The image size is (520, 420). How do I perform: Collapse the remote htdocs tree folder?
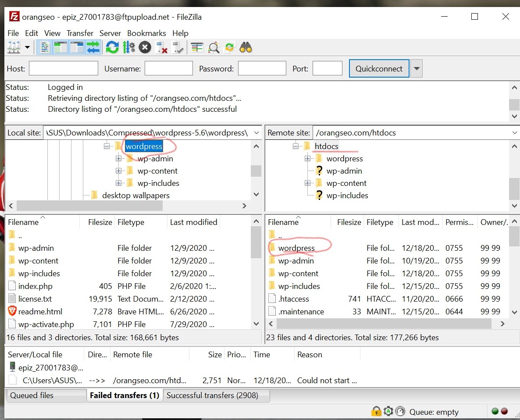pyautogui.click(x=296, y=146)
